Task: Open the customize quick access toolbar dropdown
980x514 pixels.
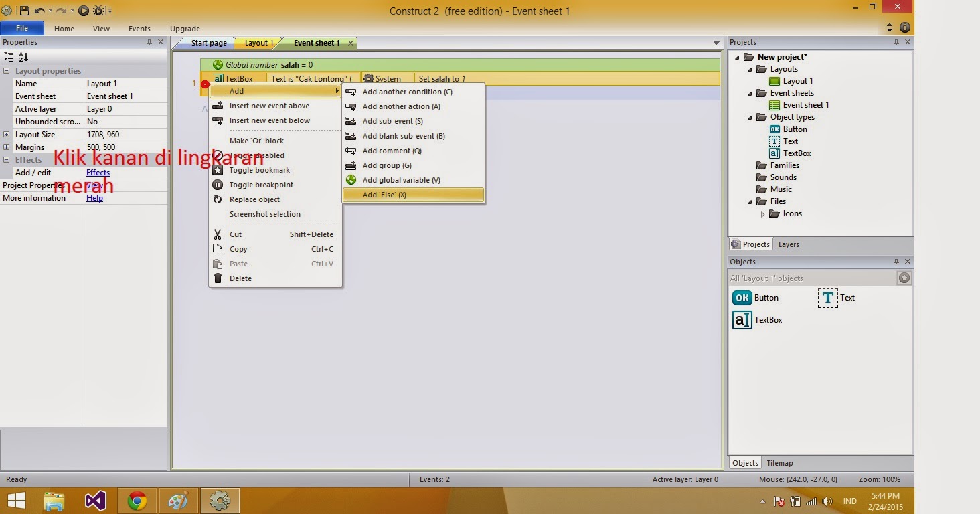Action: coord(110,11)
